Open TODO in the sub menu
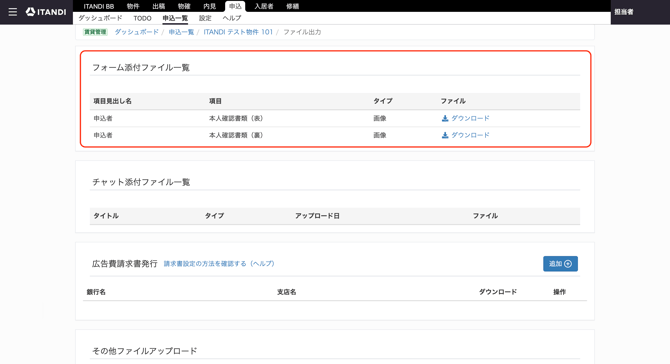 [142, 18]
